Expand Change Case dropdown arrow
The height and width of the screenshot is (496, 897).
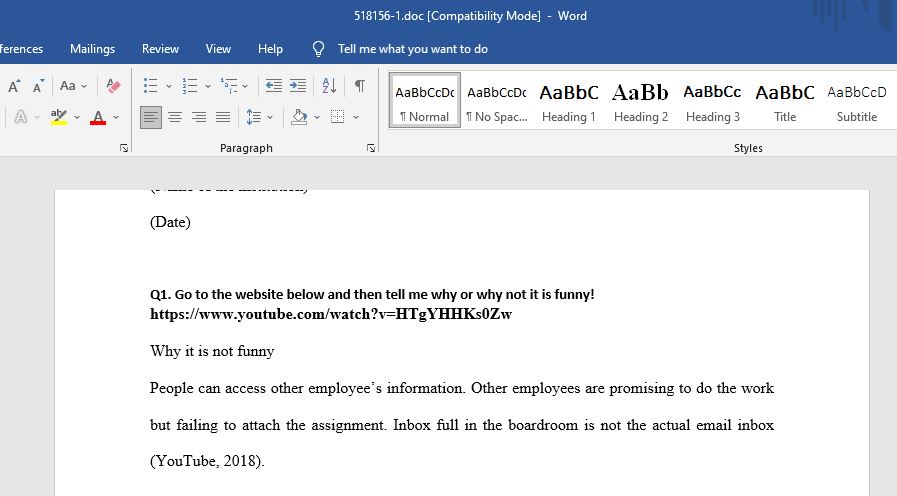click(84, 86)
